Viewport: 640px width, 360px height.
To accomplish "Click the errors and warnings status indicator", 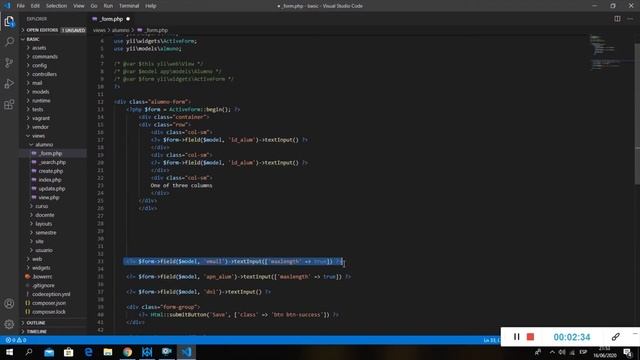I will [16, 340].
